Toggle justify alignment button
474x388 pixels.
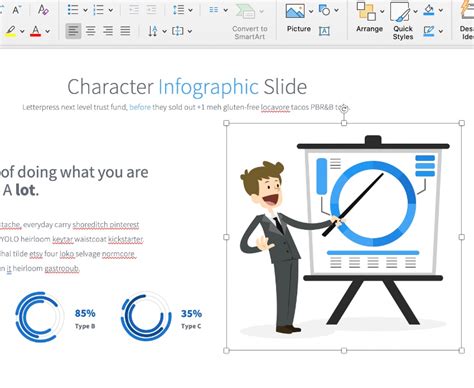(125, 31)
